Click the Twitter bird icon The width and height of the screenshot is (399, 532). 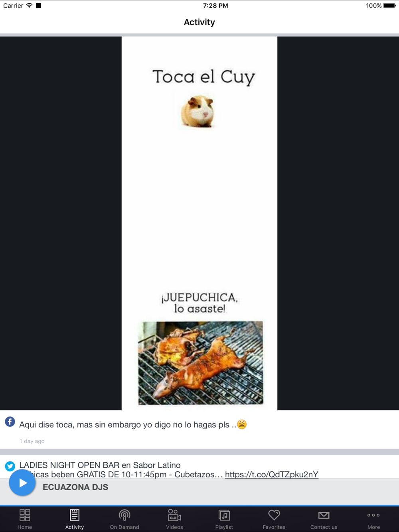point(10,466)
